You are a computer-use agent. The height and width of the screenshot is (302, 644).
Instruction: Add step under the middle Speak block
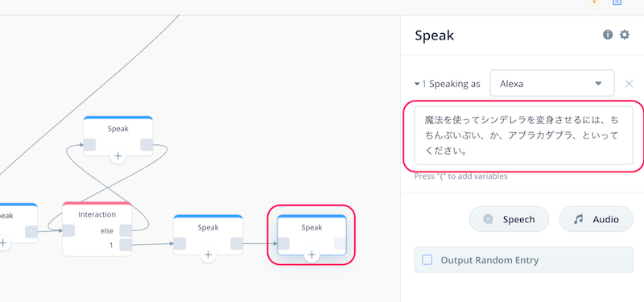[208, 255]
